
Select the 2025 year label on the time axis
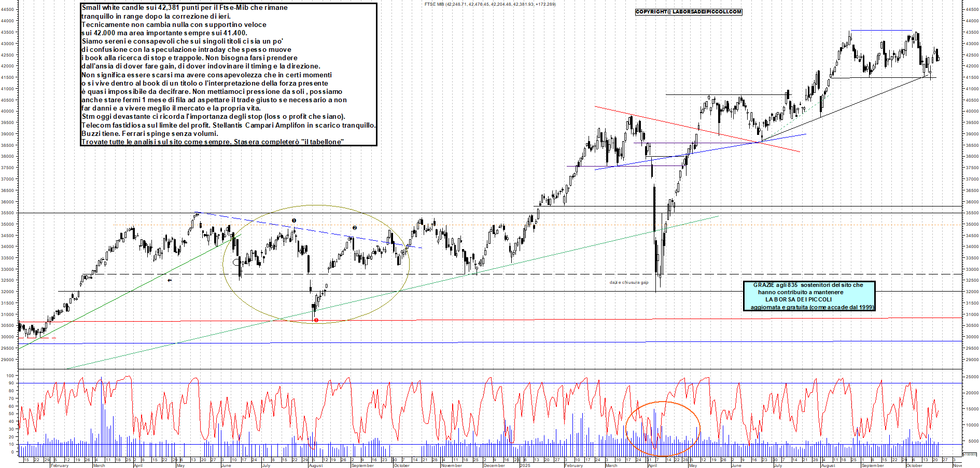525,465
